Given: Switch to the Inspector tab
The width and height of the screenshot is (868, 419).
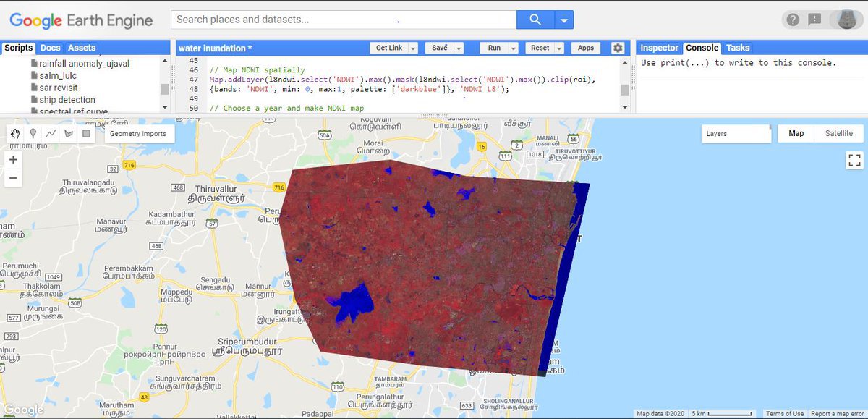Looking at the screenshot, I should [659, 48].
